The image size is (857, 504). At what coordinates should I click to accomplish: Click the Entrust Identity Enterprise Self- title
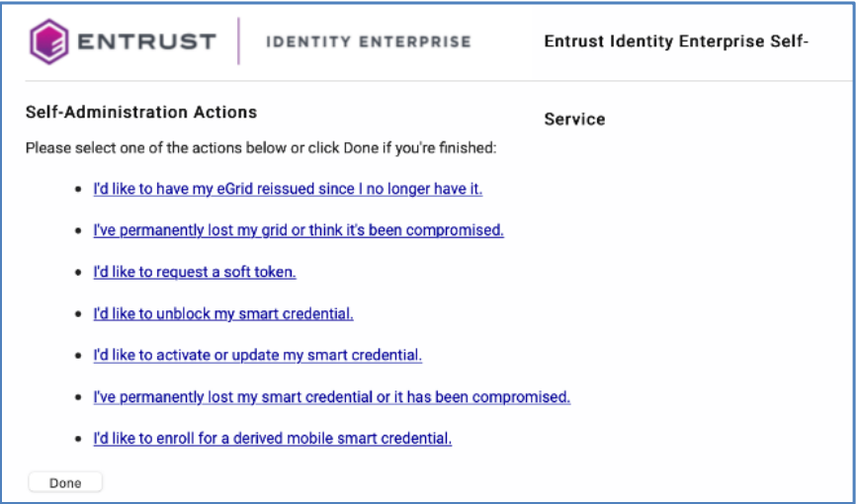click(676, 42)
